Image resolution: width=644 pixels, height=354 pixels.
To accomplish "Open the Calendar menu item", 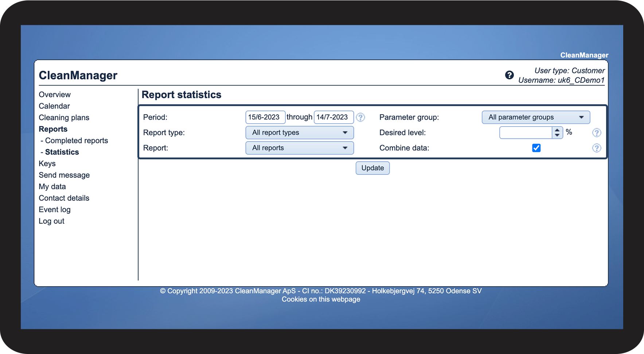I will (x=54, y=106).
